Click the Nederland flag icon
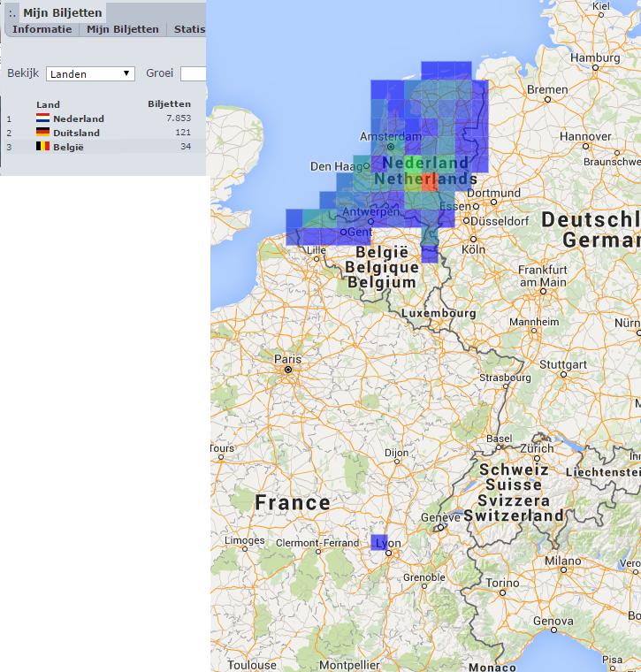641x672 pixels. [x=42, y=118]
